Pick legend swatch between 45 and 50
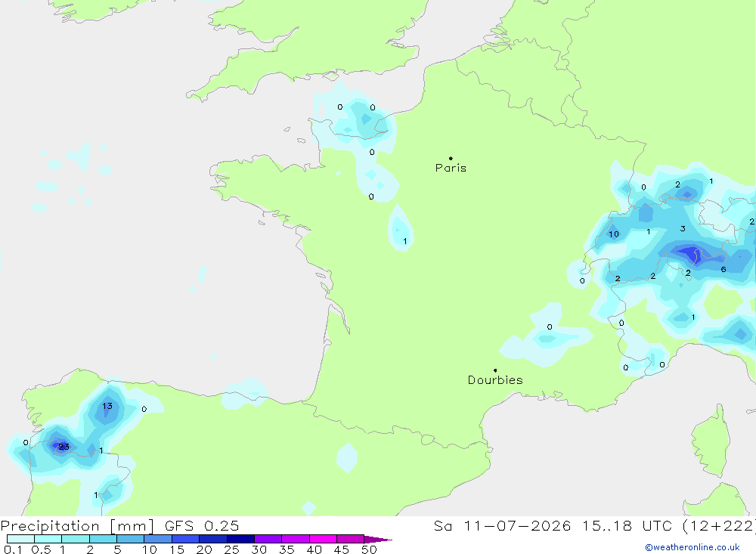756x554 pixels. pyautogui.click(x=350, y=539)
